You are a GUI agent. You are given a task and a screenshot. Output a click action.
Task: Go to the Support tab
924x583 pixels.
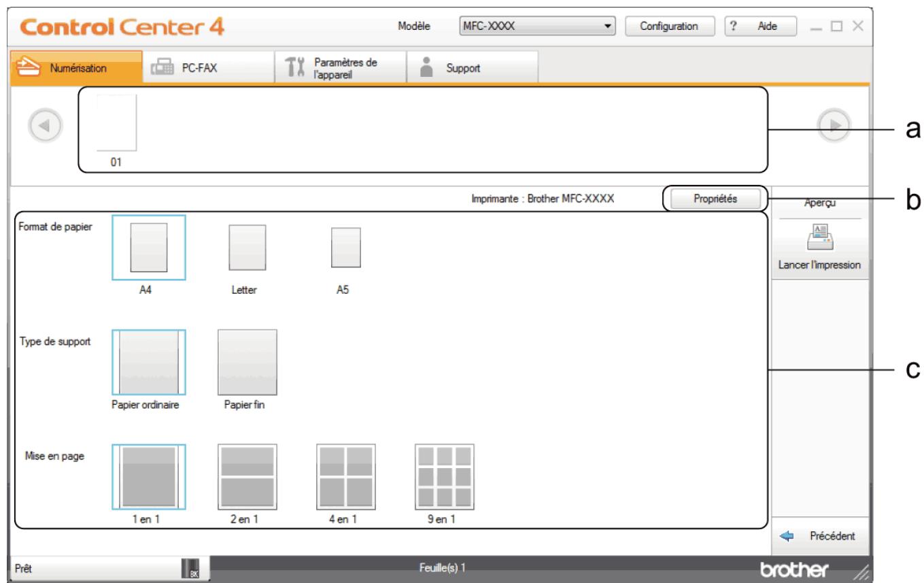pos(472,67)
